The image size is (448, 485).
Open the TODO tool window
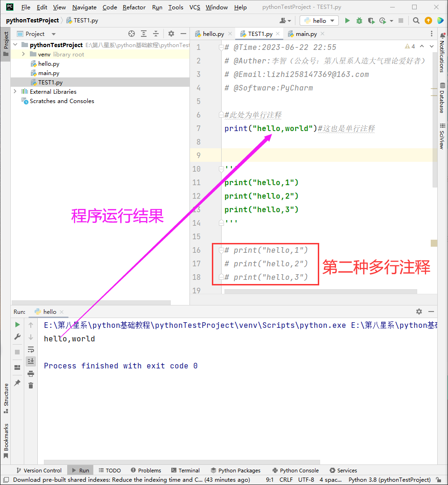(x=110, y=471)
